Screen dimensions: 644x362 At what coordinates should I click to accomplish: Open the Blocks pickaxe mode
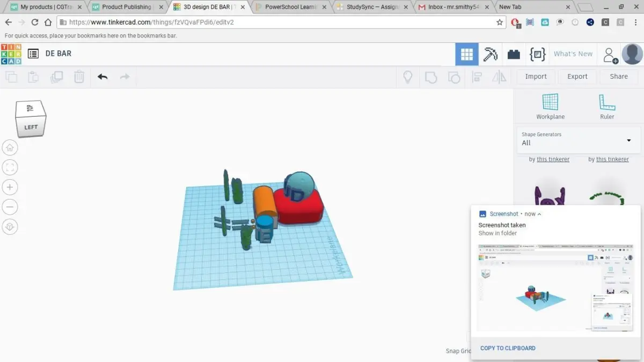tap(491, 54)
